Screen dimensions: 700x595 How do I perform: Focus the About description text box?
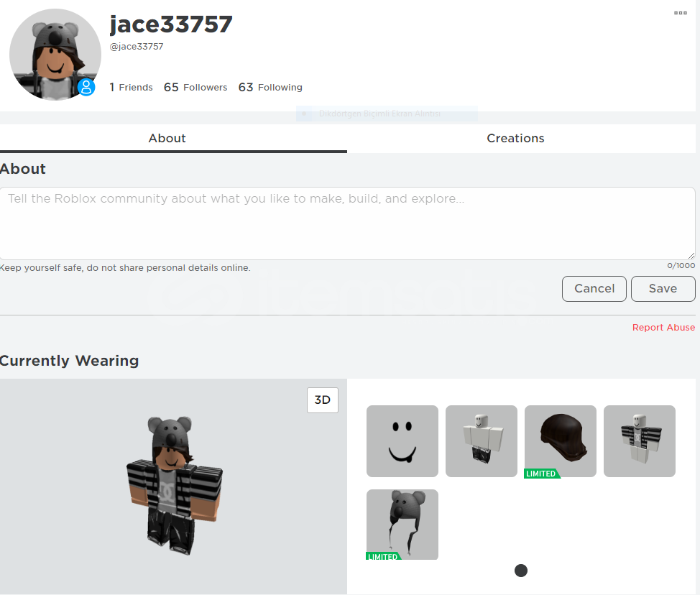[x=347, y=223]
